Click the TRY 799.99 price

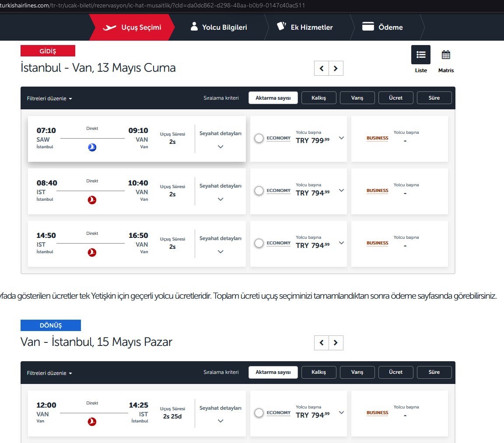tap(313, 140)
